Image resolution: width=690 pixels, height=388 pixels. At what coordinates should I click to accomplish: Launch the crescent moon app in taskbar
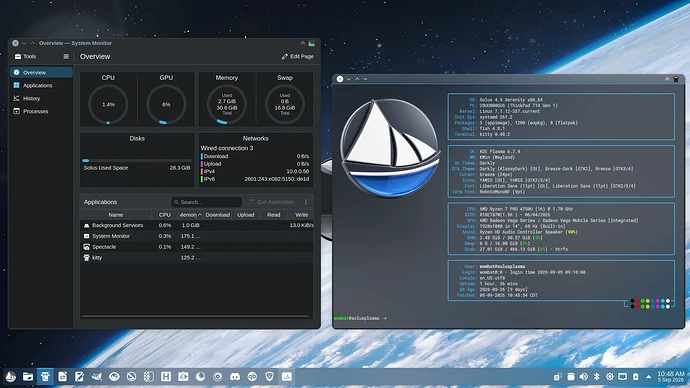point(200,377)
